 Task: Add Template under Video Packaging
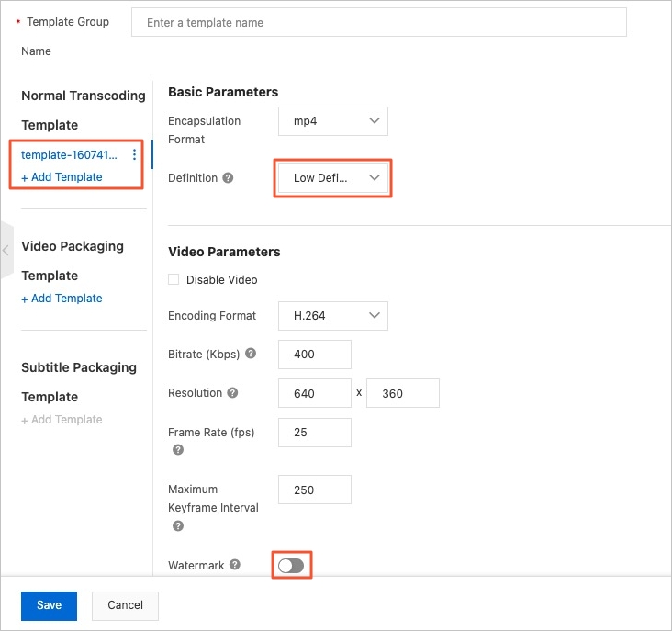tap(62, 299)
